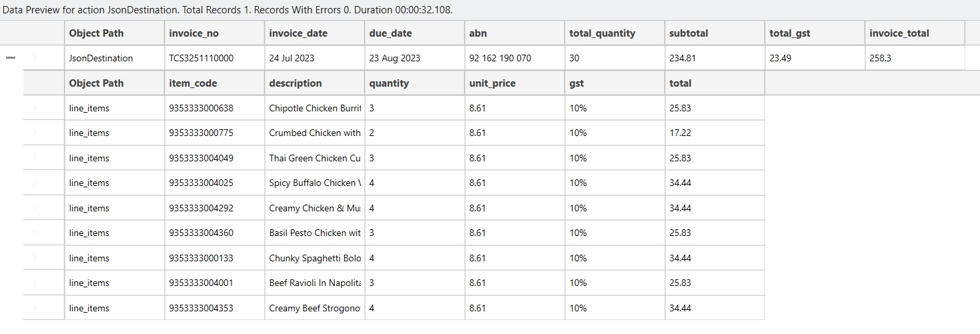980x334 pixels.
Task: Click the row arrow beside item 9353333000638
Action: point(35,108)
